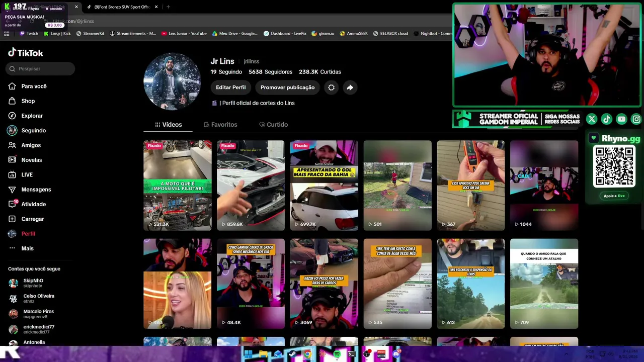The image size is (644, 362).
Task: Open the shortcut video with 709 views
Action: click(544, 284)
